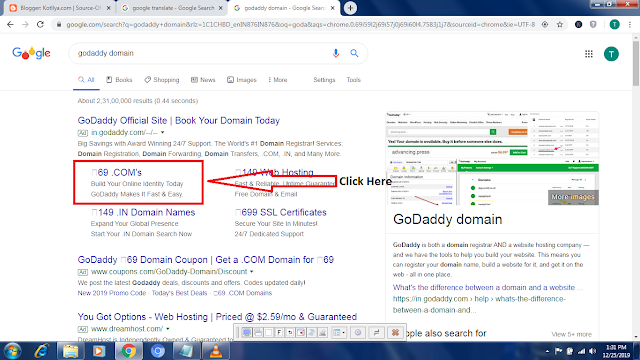Open 699 SSL Certificates sitelink
This screenshot has height=360, width=640.
281,213
